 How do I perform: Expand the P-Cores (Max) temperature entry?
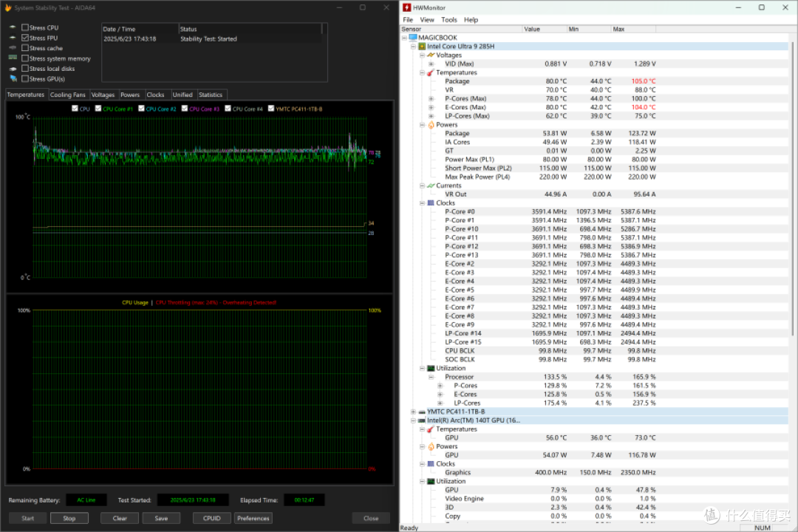[x=431, y=99]
